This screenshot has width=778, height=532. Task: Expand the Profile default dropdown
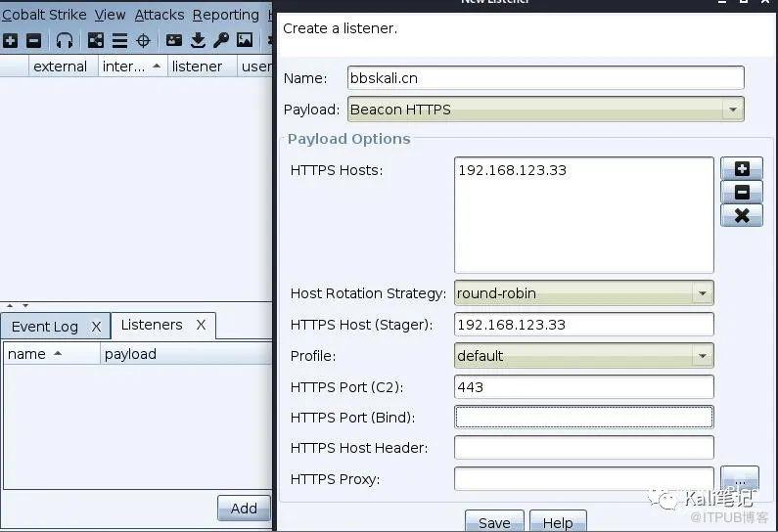coord(702,356)
